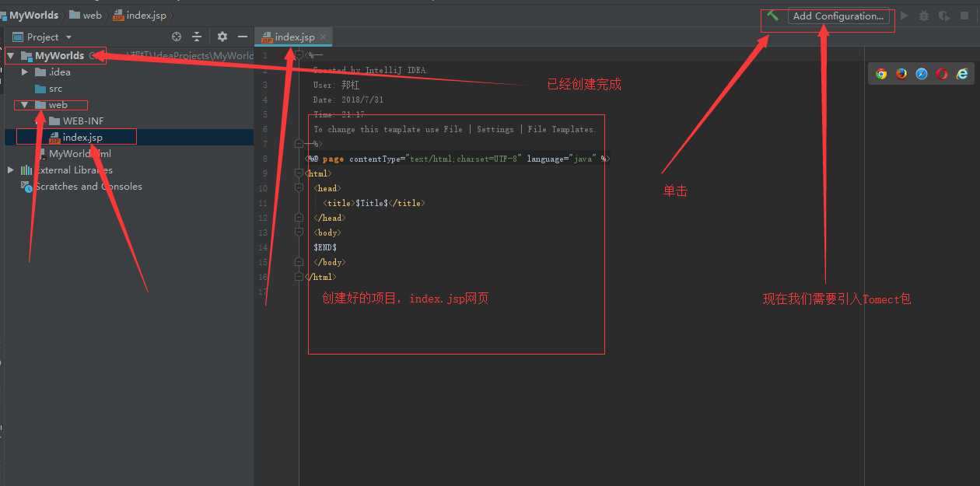The image size is (980, 486).
Task: Click the web breadcrumb in navigation bar
Action: point(86,15)
